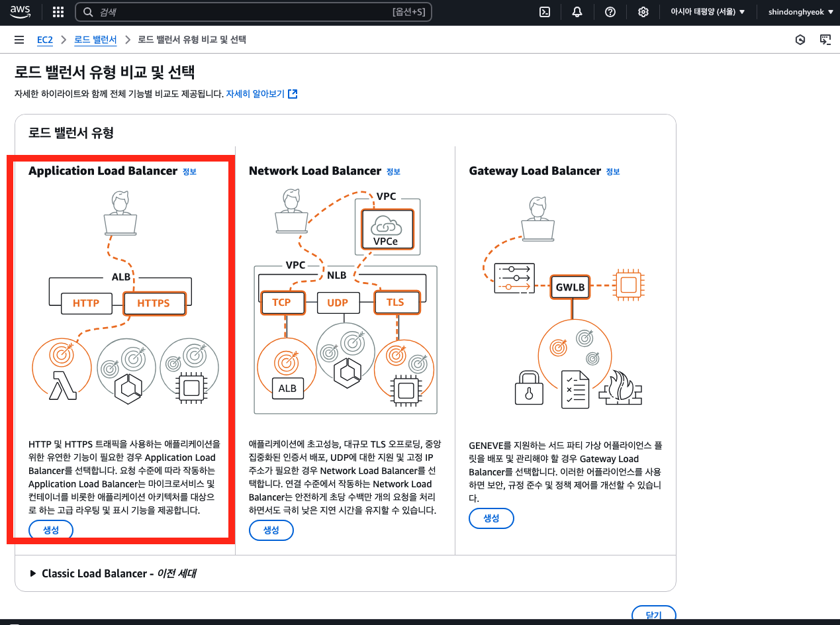Click the search magnifier icon
The image size is (840, 625).
[x=88, y=12]
